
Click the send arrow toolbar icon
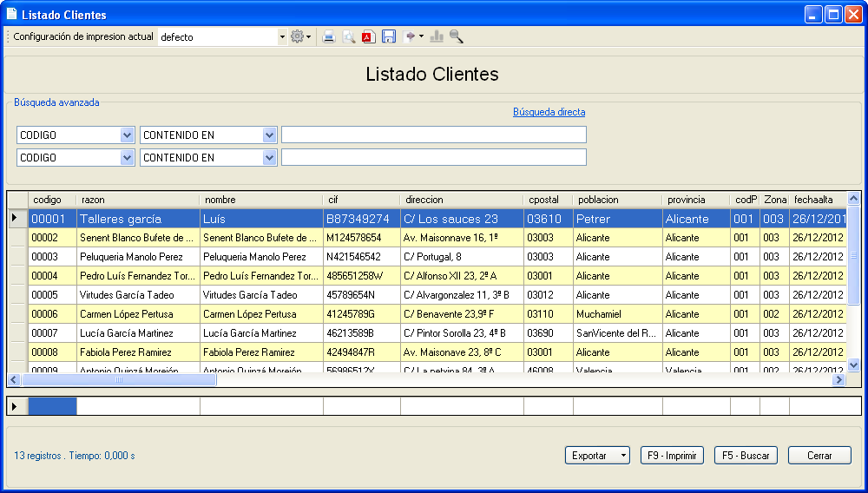point(411,36)
